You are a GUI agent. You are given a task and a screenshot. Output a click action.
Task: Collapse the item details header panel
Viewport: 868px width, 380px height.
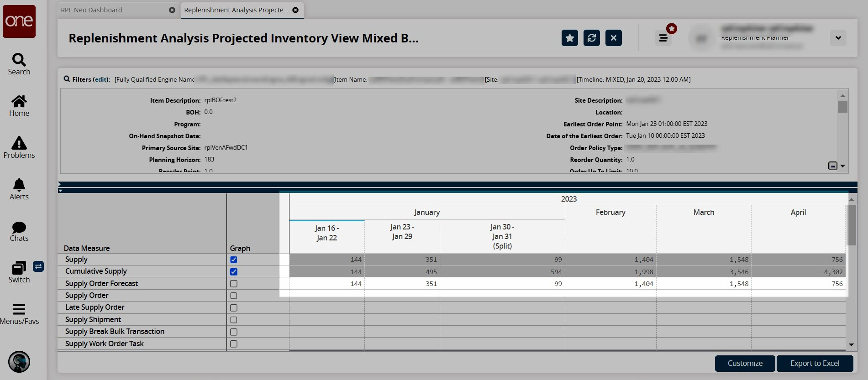(833, 166)
